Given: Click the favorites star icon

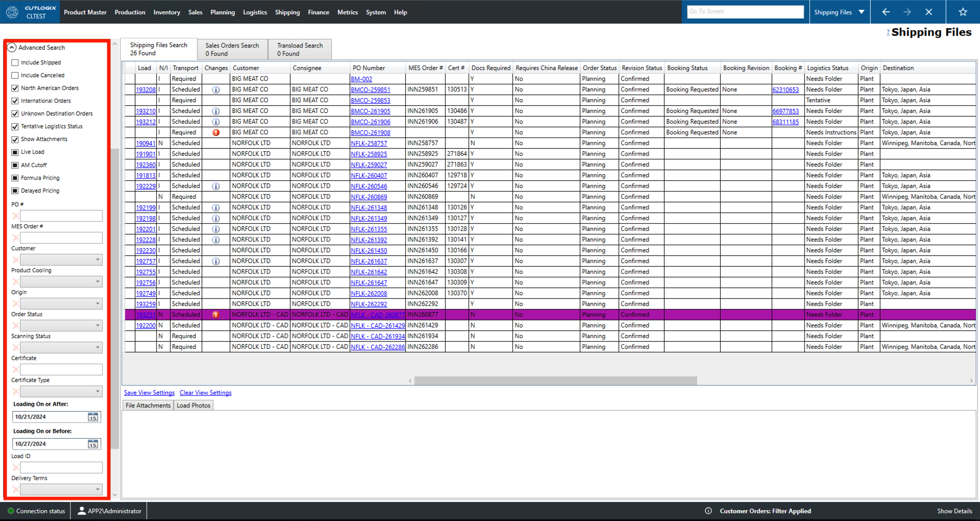Looking at the screenshot, I should [963, 12].
